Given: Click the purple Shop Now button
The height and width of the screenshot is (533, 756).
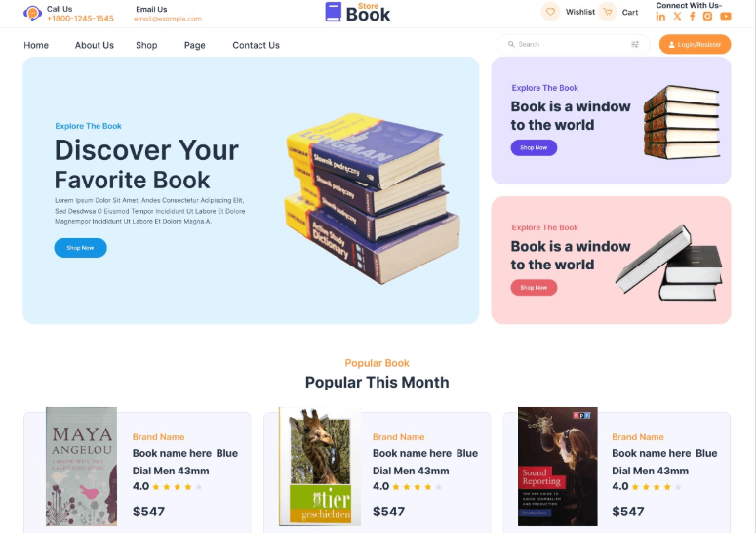Looking at the screenshot, I should 534,147.
